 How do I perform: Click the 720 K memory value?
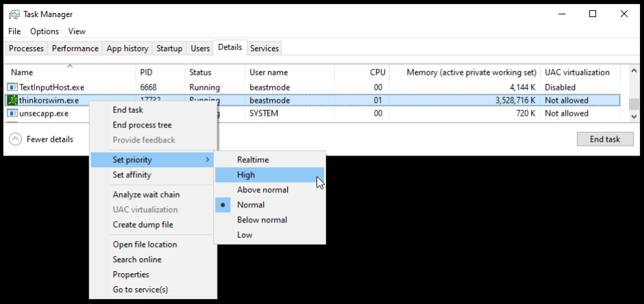(527, 114)
